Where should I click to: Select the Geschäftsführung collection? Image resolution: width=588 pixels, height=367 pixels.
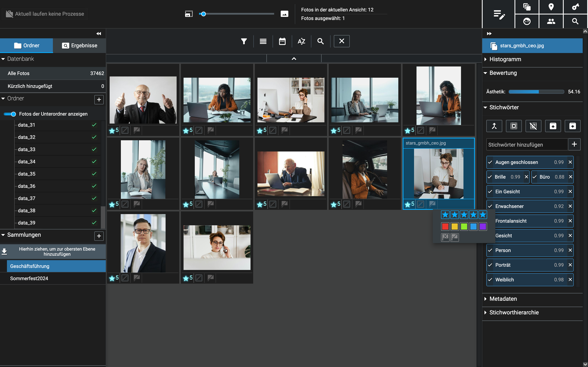click(56, 266)
